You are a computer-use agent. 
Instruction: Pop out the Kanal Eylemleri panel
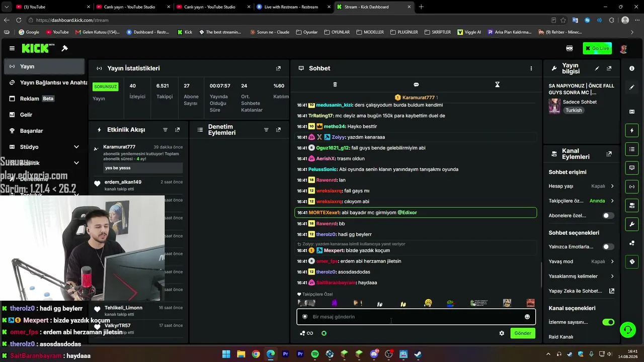(x=609, y=154)
